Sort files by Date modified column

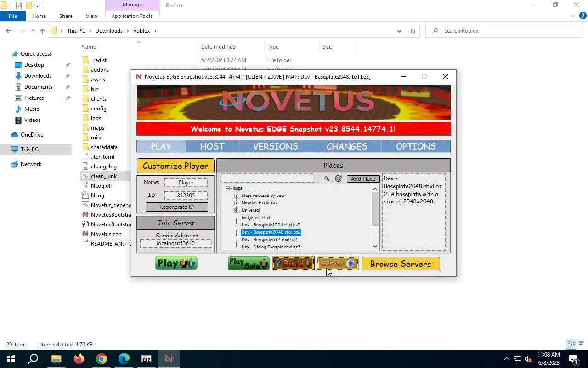coord(218,47)
